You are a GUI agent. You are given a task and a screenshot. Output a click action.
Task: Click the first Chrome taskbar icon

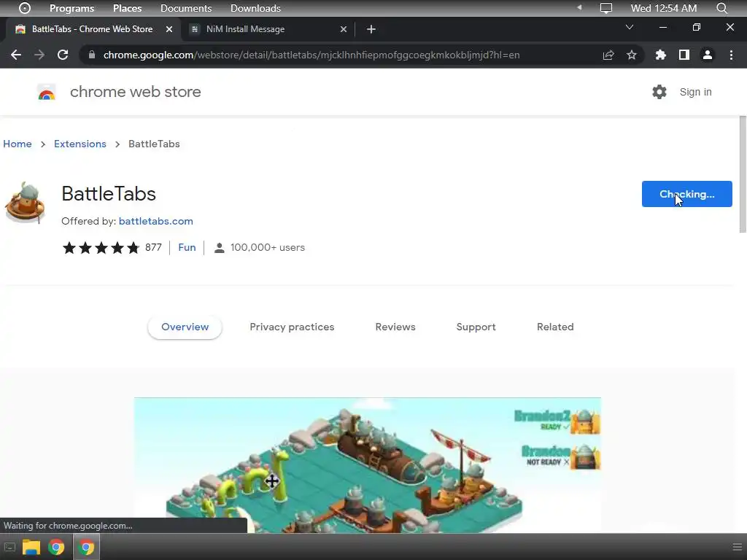pyautogui.click(x=56, y=547)
